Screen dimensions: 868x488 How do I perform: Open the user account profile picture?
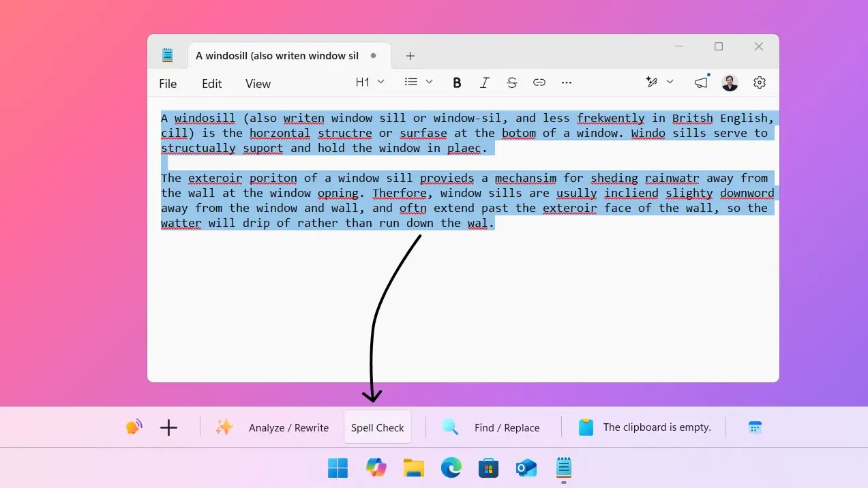(x=730, y=82)
